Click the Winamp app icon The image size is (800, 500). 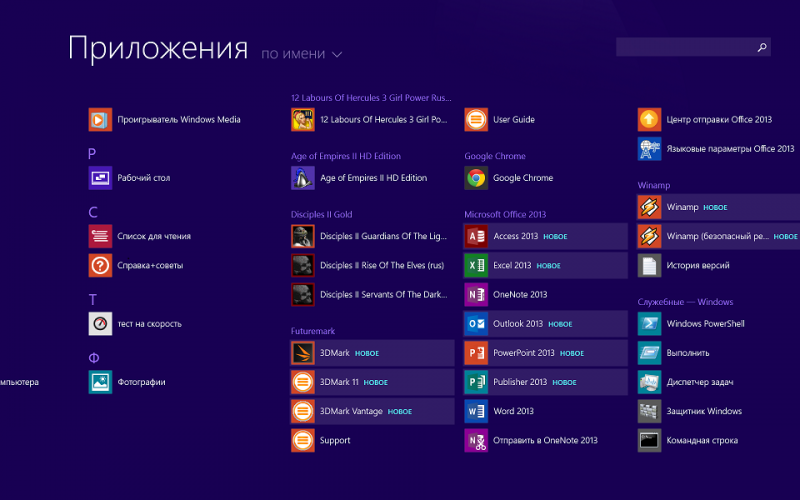click(x=650, y=207)
